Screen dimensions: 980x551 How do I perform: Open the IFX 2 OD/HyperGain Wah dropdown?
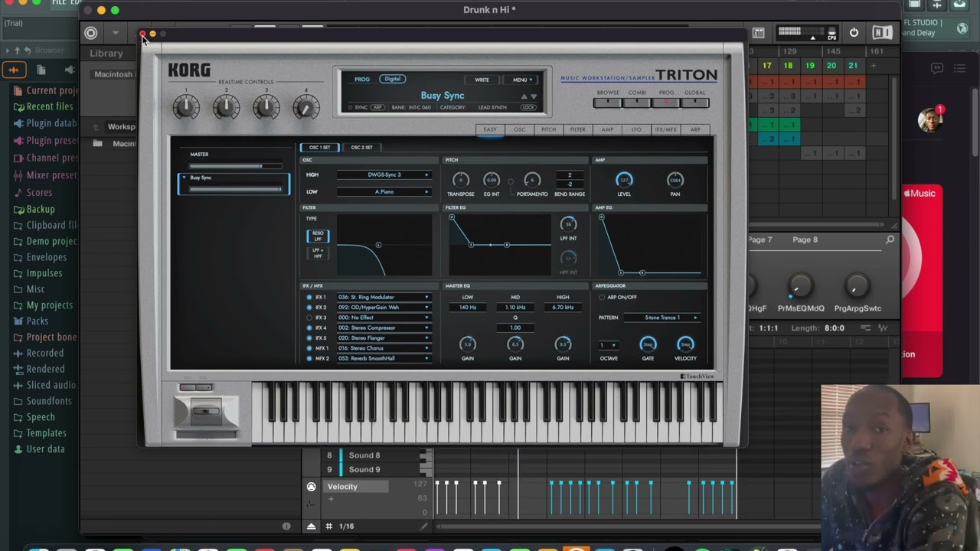pos(384,307)
